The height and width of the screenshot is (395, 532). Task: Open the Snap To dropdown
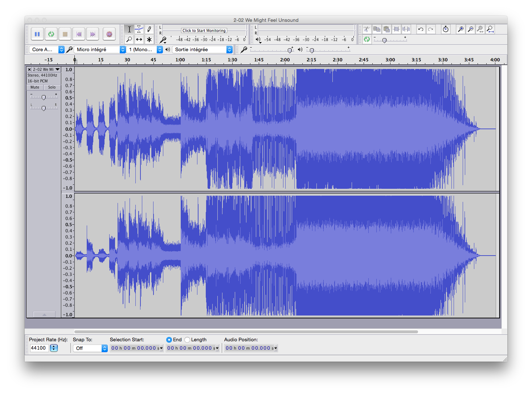tap(90, 348)
